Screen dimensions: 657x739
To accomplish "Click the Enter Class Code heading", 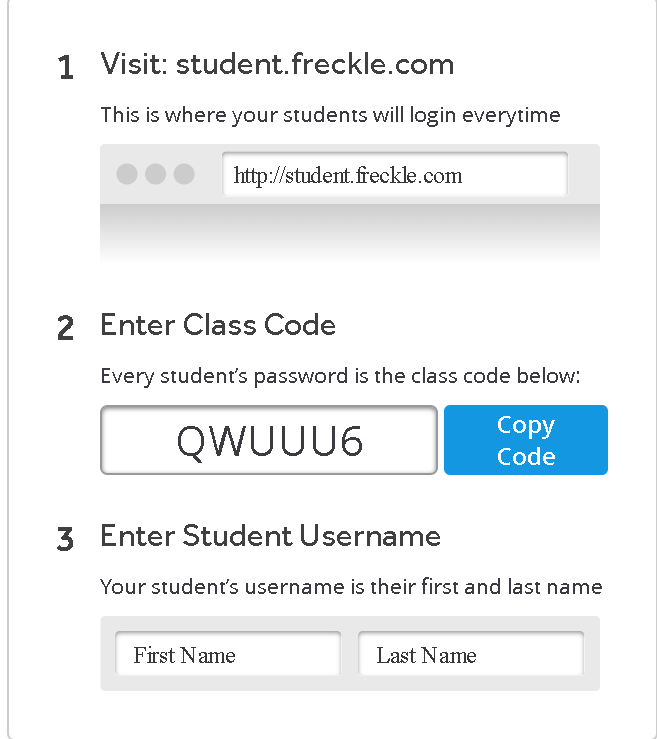I will pyautogui.click(x=218, y=324).
